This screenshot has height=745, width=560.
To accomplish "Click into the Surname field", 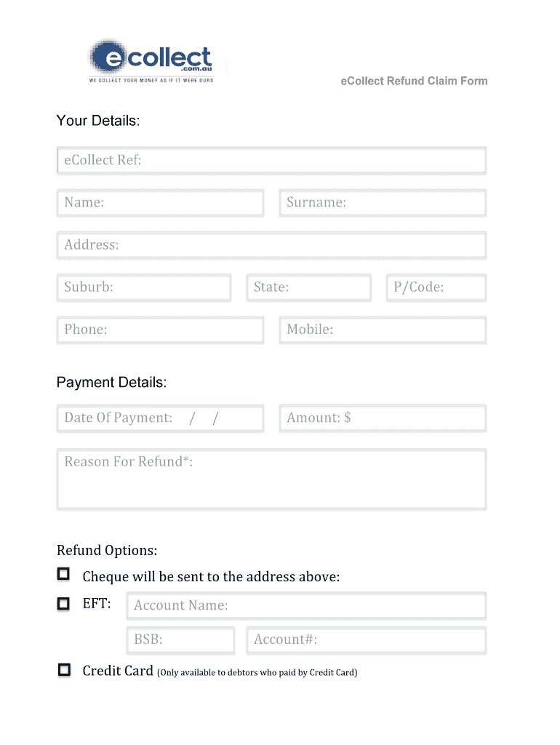I will coord(383,203).
